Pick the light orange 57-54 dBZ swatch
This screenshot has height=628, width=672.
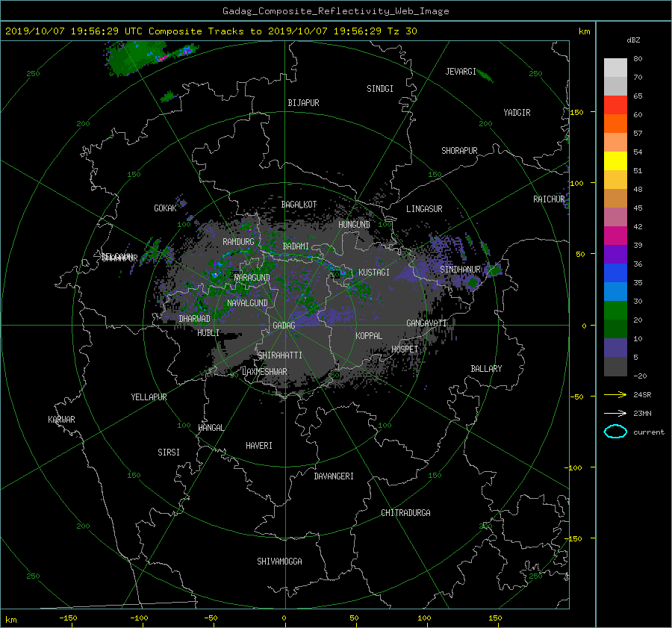coord(615,143)
